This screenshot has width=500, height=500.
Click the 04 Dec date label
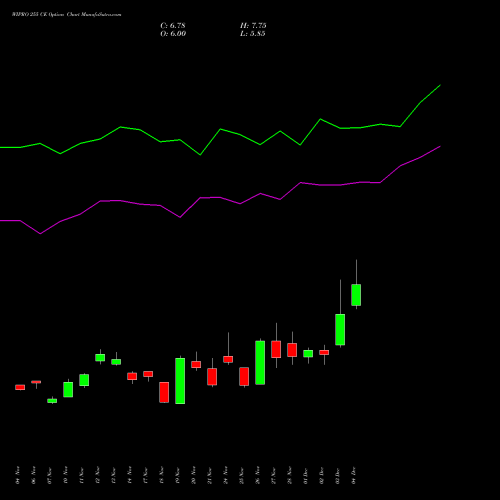point(354,475)
